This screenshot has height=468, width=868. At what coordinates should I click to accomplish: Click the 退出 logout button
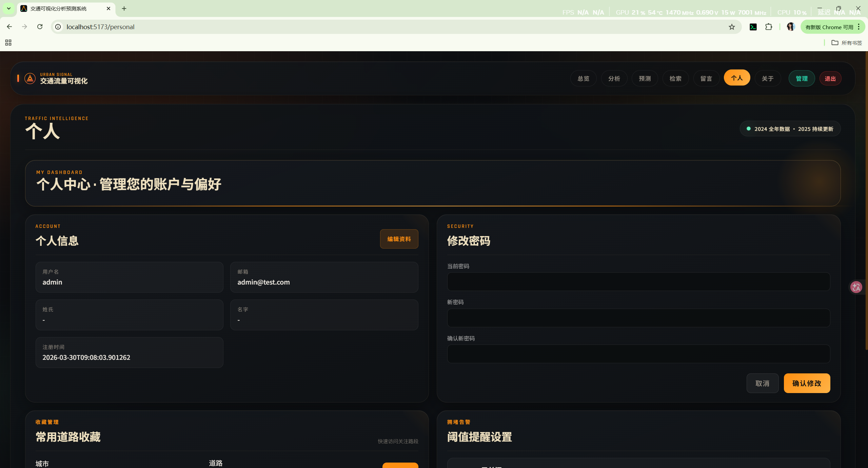click(x=830, y=78)
